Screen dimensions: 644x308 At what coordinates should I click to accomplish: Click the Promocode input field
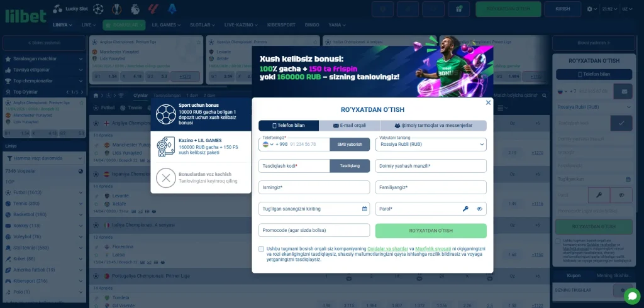pyautogui.click(x=314, y=230)
